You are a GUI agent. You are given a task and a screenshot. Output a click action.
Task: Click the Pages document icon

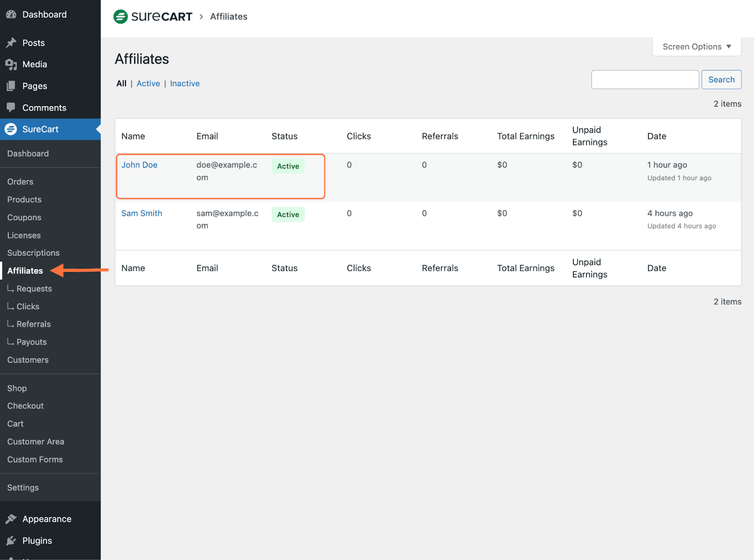pyautogui.click(x=11, y=86)
